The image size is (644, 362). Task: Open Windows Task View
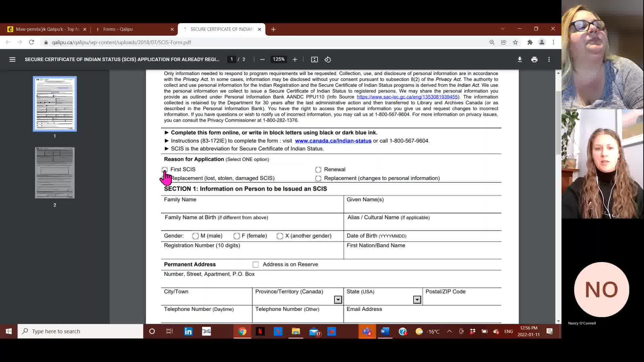coord(169,331)
